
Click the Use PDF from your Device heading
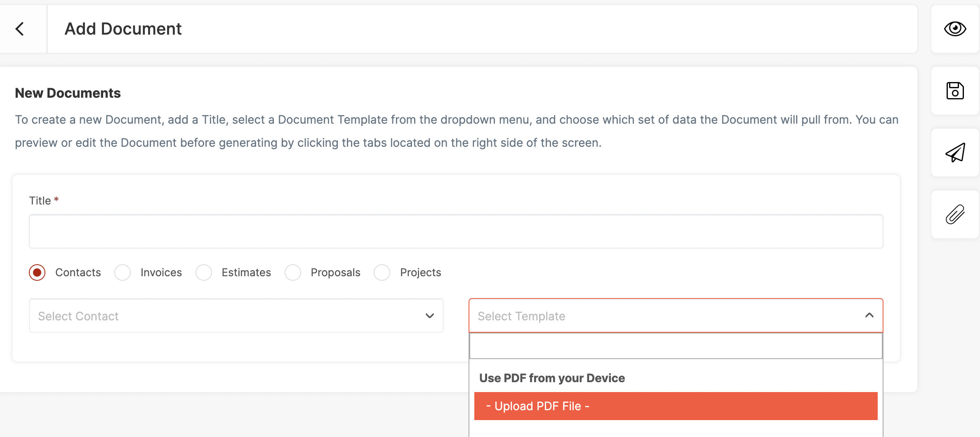(x=552, y=378)
